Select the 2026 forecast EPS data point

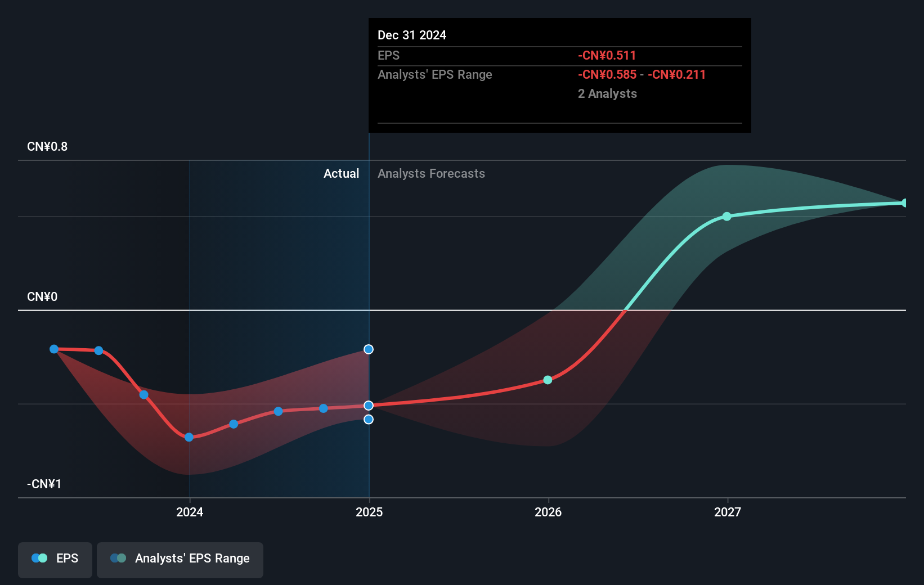click(x=548, y=380)
